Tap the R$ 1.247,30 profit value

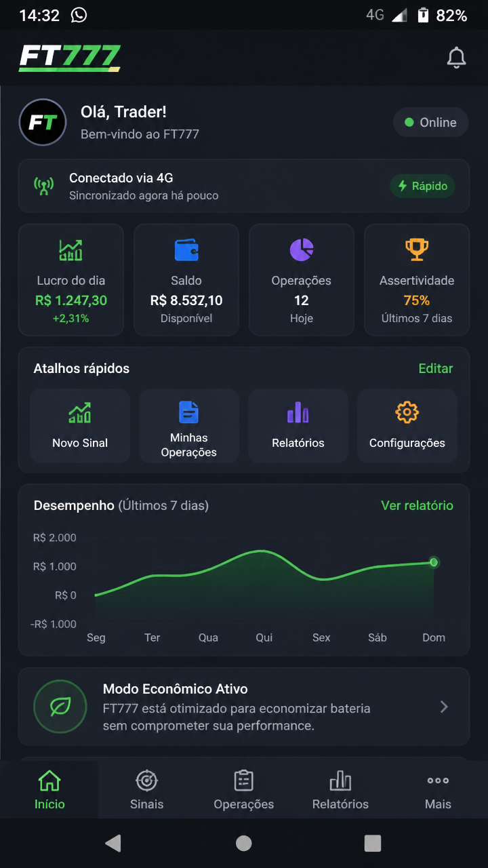[71, 300]
